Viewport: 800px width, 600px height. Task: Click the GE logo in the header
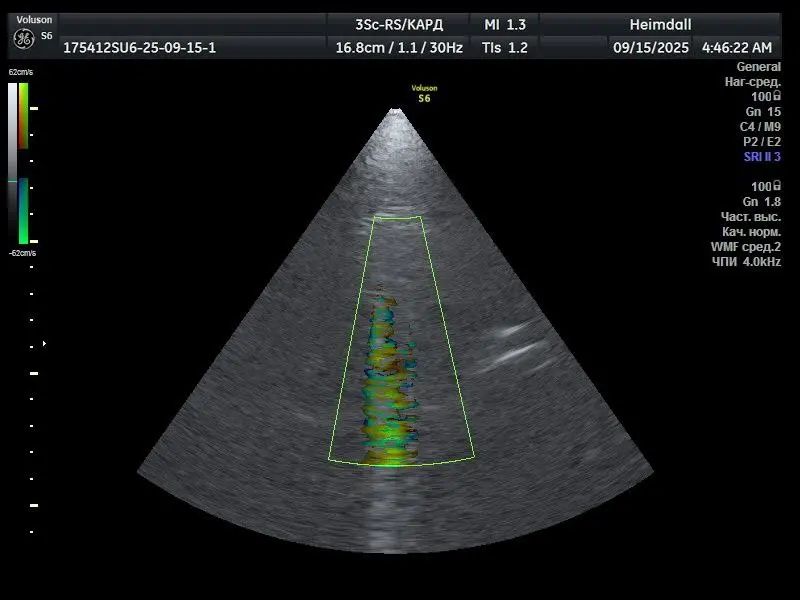(x=23, y=38)
